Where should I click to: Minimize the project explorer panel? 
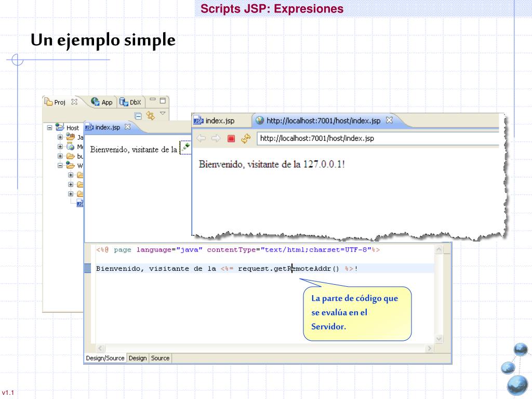153,99
